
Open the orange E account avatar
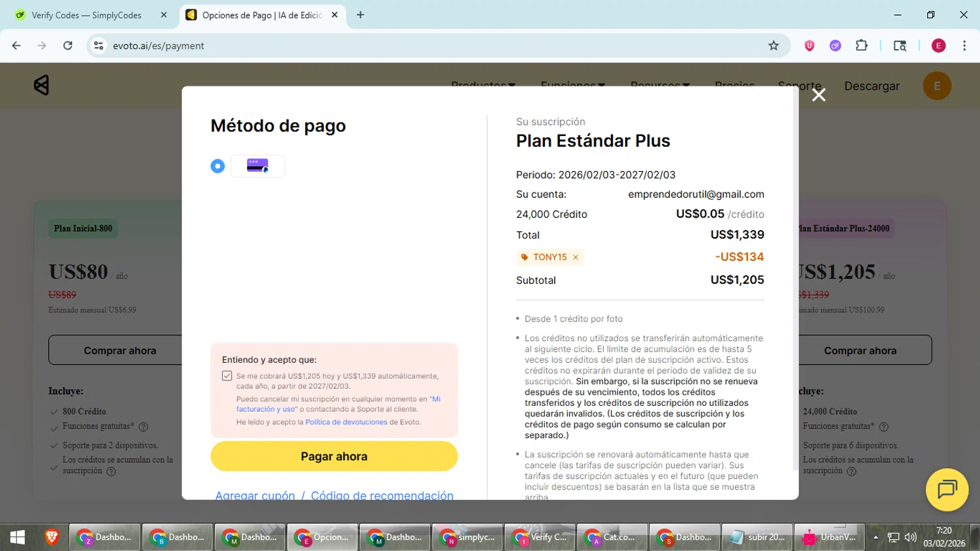tap(937, 86)
